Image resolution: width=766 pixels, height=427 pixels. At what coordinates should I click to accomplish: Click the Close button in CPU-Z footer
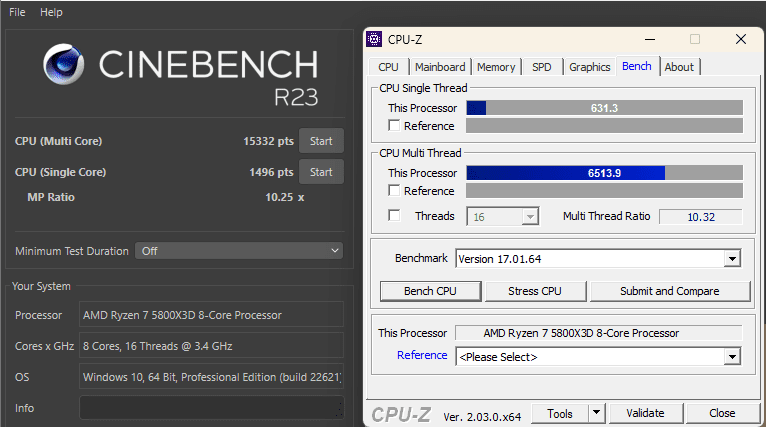tap(722, 413)
